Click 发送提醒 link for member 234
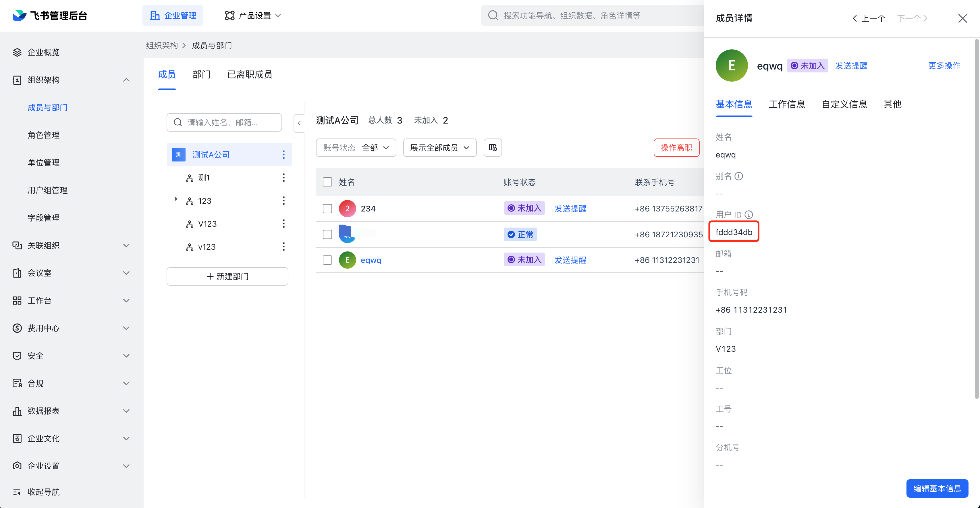The width and height of the screenshot is (980, 508). click(x=570, y=209)
